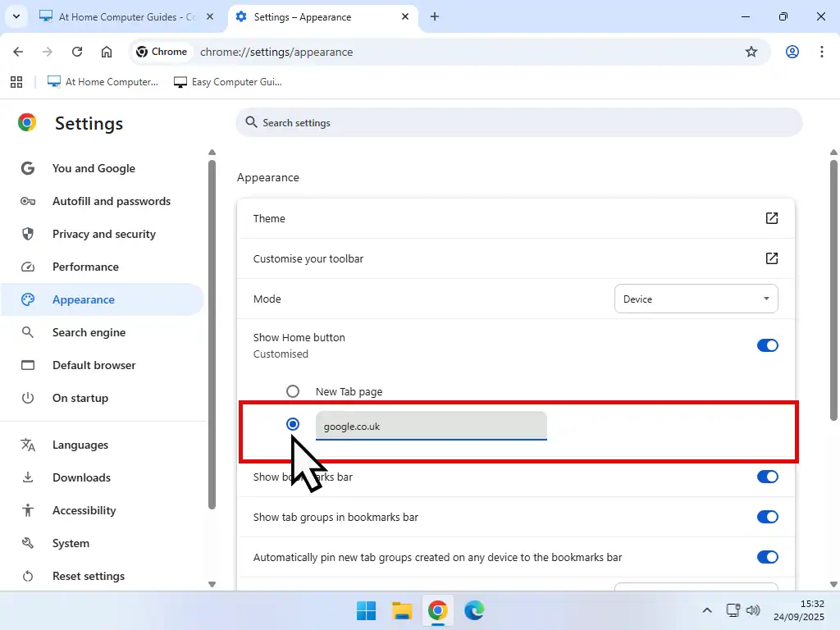This screenshot has height=630, width=840.
Task: Open Easy Computer Guides bookmark
Action: pyautogui.click(x=228, y=82)
